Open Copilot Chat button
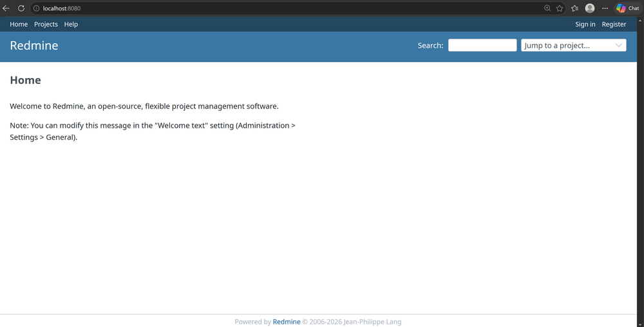 point(627,8)
